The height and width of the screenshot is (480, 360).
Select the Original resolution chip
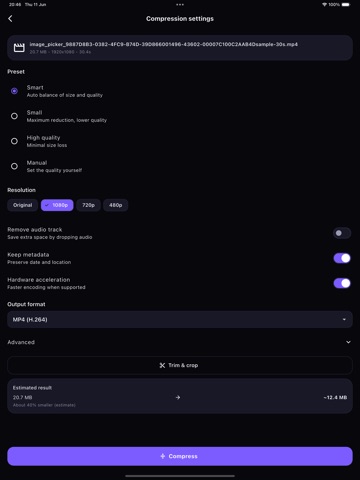(x=22, y=205)
